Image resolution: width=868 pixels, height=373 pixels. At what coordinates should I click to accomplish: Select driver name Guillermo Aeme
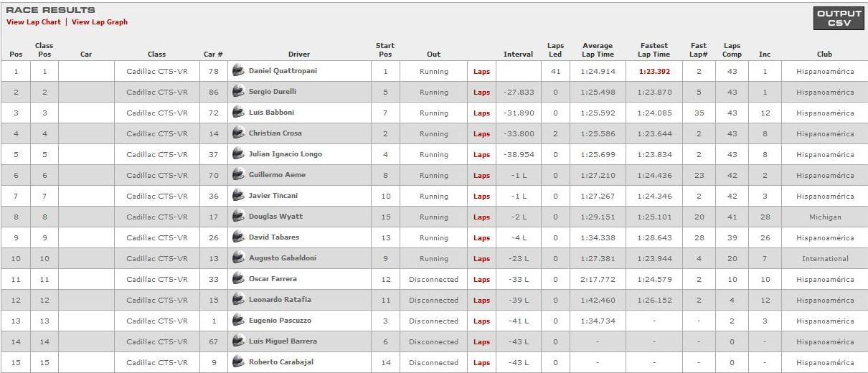point(277,175)
